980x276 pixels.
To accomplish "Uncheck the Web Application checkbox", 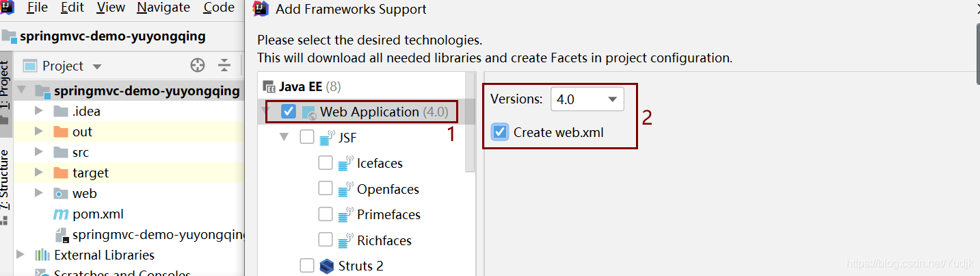I will click(289, 112).
